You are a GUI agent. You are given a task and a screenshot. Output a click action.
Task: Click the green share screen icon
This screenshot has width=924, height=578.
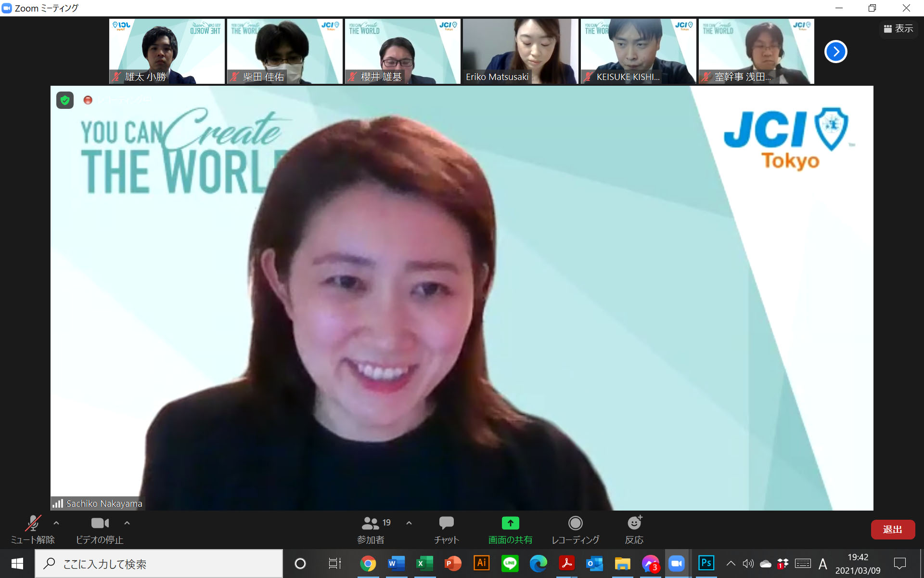510,524
